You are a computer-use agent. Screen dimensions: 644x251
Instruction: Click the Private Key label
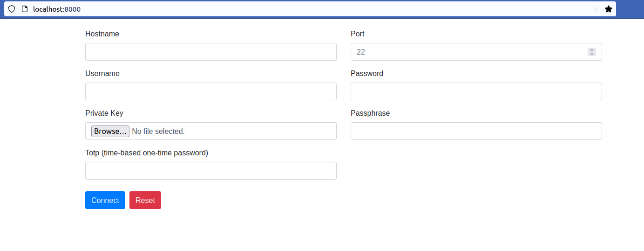pyautogui.click(x=104, y=113)
